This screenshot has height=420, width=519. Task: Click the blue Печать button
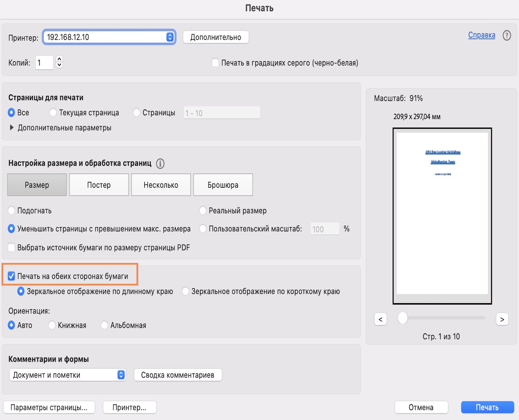coord(487,407)
